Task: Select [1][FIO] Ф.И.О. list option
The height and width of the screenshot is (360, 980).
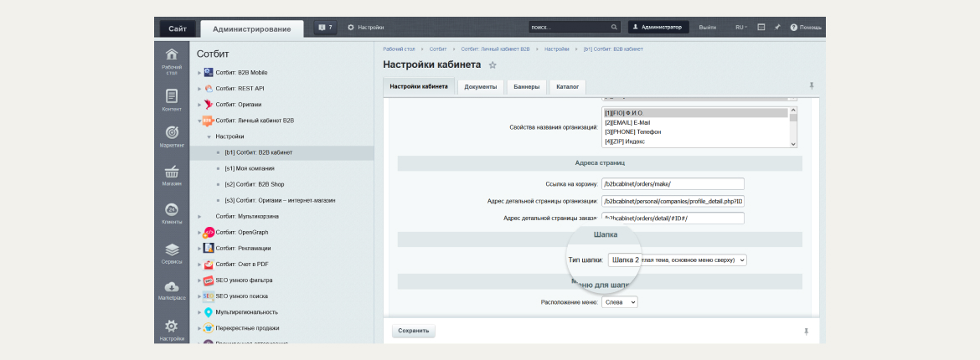Action: click(695, 113)
